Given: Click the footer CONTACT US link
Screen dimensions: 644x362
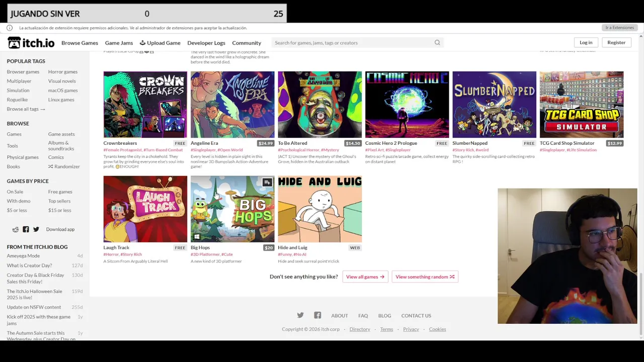Looking at the screenshot, I should pyautogui.click(x=416, y=316).
